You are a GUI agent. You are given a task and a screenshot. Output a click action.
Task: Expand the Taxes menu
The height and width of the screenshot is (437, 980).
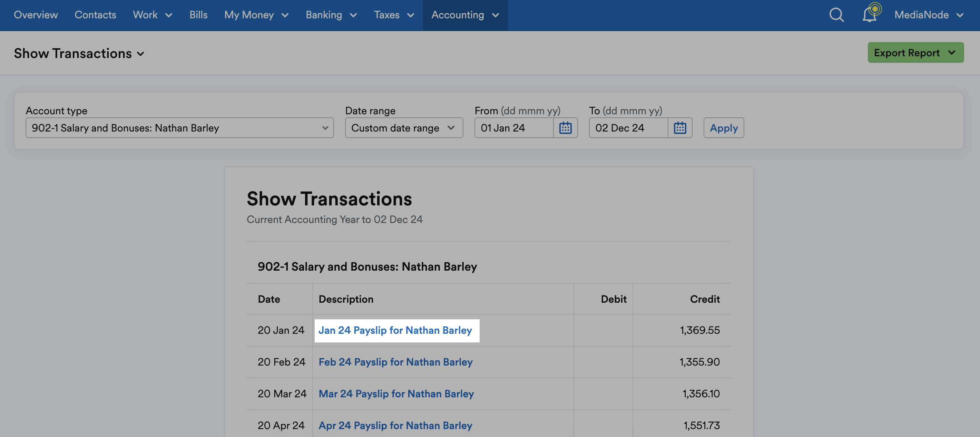pyautogui.click(x=394, y=15)
